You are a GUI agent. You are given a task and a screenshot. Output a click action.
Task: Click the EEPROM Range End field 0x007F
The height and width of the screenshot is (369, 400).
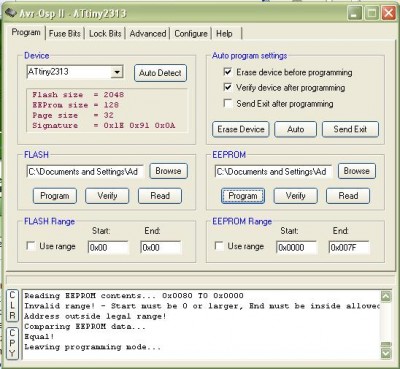[x=349, y=247]
